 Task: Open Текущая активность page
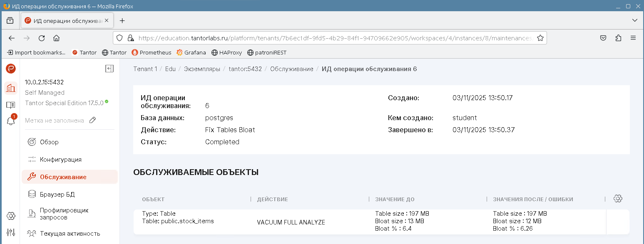coord(70,234)
